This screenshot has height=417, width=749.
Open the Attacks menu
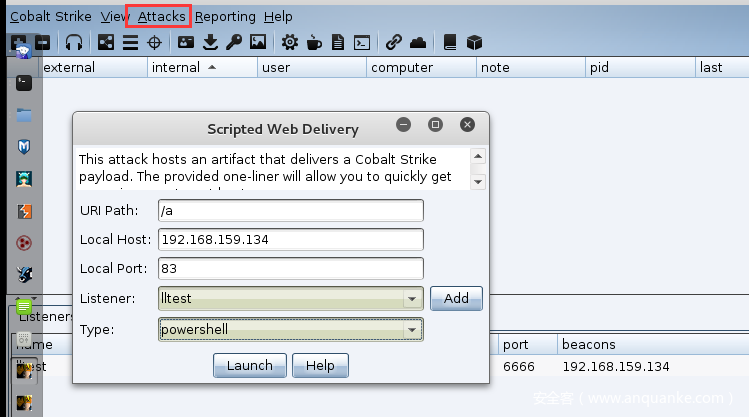[161, 17]
